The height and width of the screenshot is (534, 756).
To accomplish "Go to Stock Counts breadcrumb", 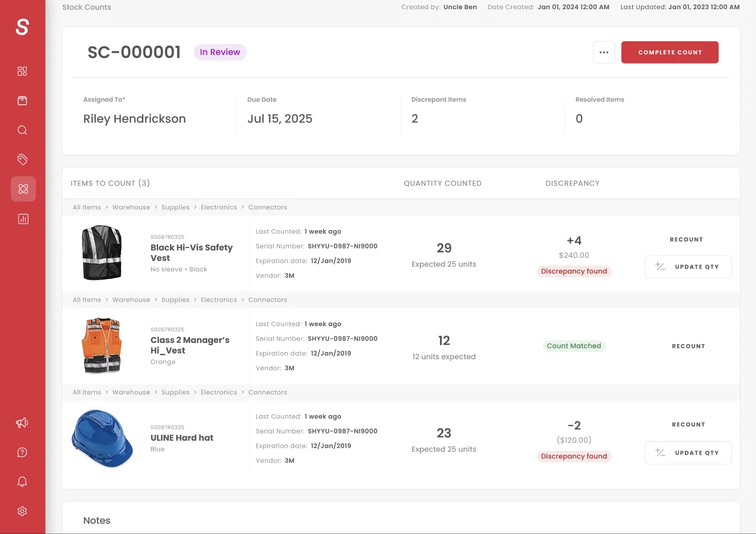I will tap(86, 7).
